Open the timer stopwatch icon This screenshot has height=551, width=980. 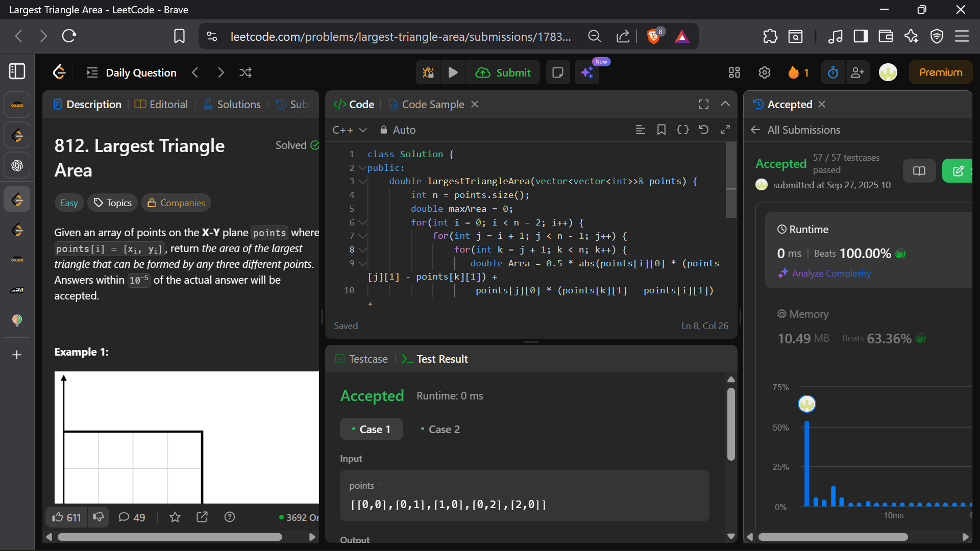(832, 73)
